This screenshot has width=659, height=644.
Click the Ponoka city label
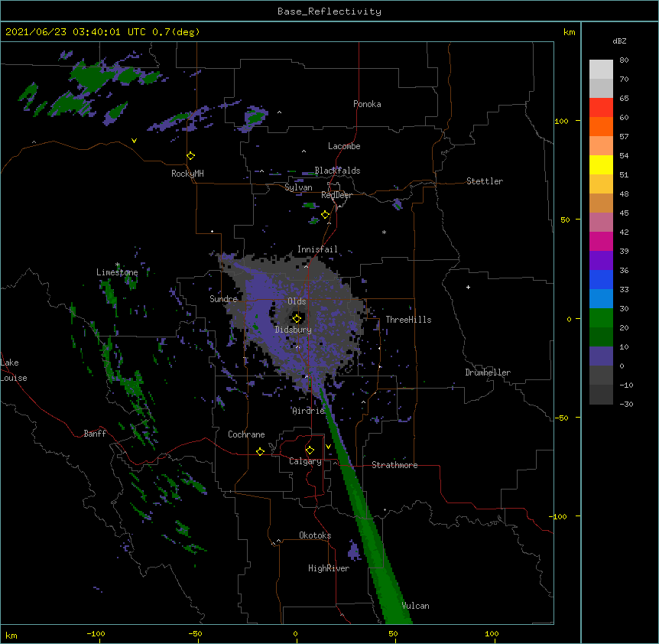[x=367, y=104]
